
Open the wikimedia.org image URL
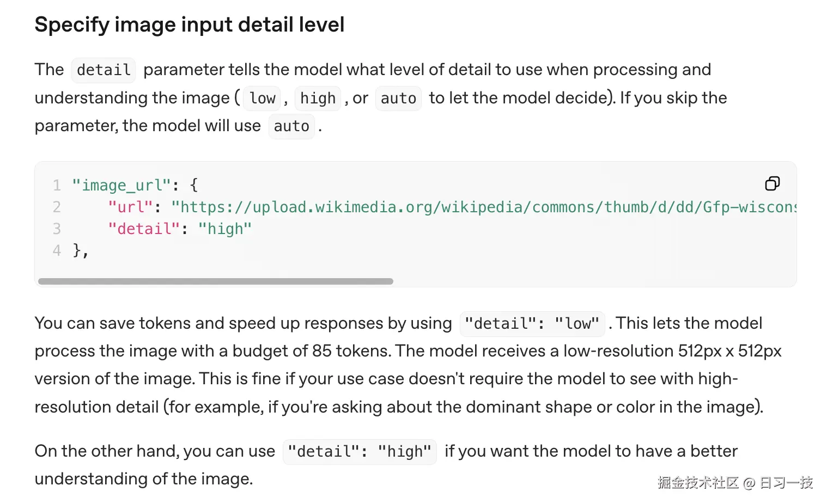(x=484, y=207)
